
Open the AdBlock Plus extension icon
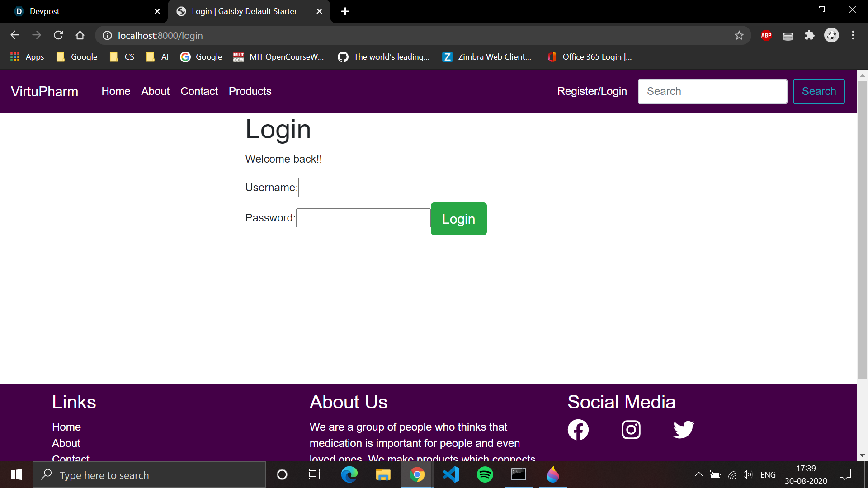tap(766, 35)
